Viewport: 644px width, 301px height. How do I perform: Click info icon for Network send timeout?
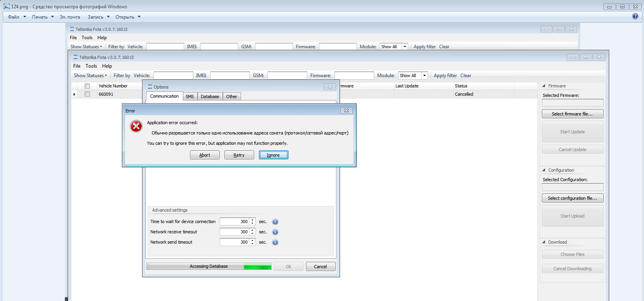click(x=275, y=242)
